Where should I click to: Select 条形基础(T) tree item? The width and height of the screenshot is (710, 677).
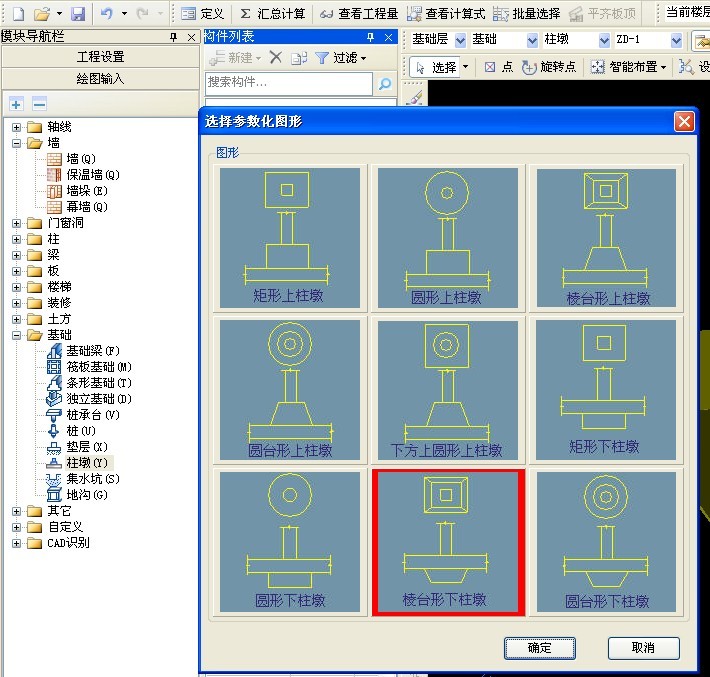click(x=89, y=383)
